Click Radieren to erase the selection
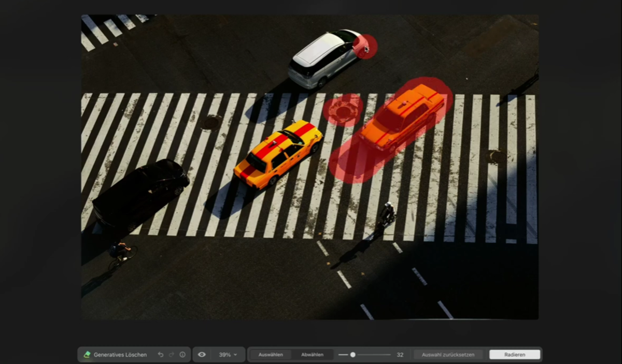 point(515,354)
